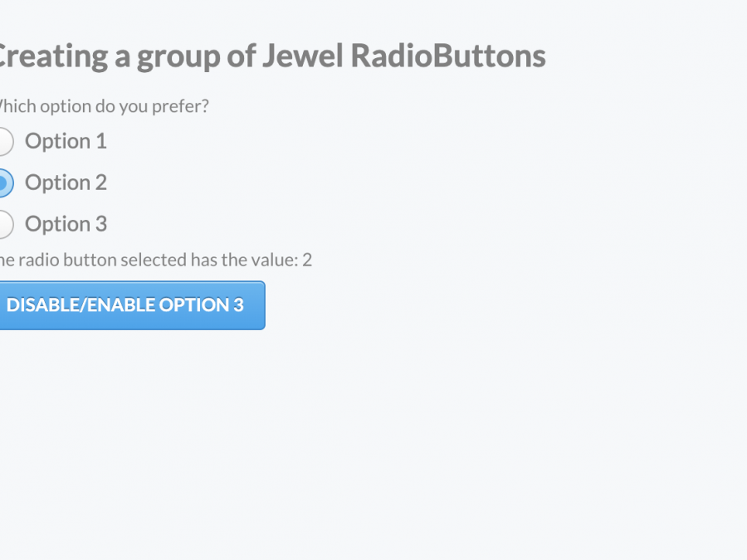Click the "DISABLE/ENABLE" word on blue button
This screenshot has height=560, width=747.
81,304
